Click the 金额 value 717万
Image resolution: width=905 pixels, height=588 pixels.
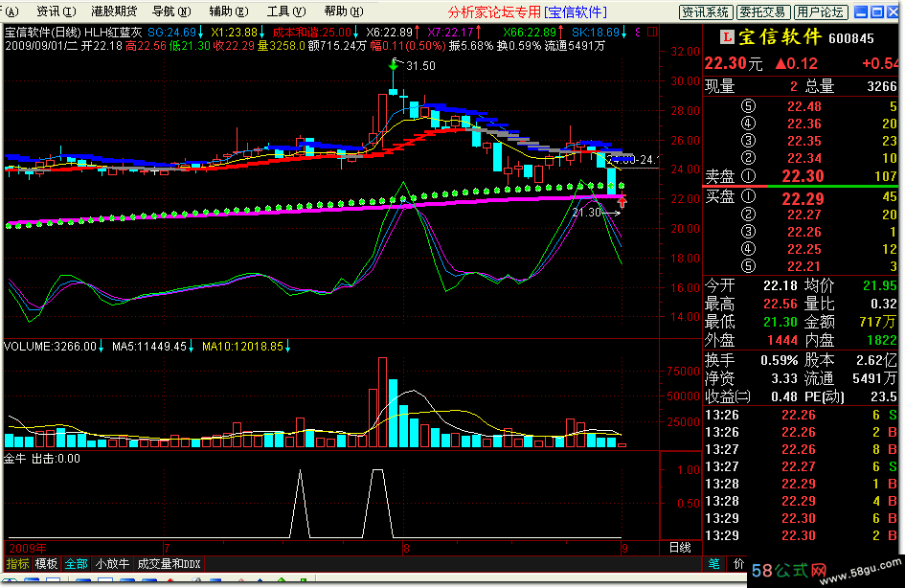click(878, 322)
